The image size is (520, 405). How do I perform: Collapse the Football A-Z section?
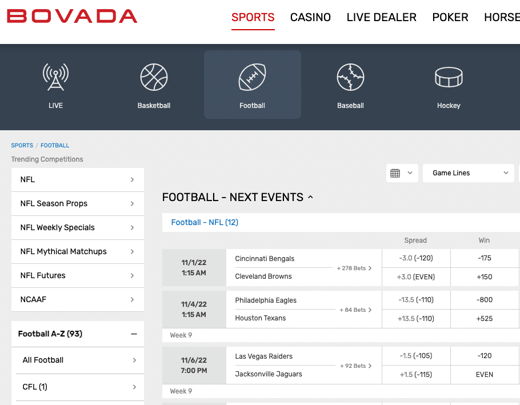click(134, 334)
